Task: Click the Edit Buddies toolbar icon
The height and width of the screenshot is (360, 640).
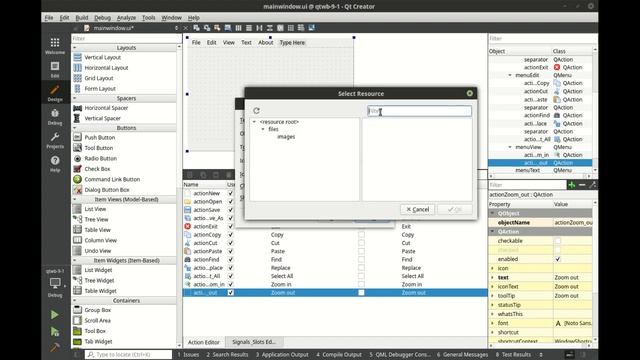Action: pyautogui.click(x=217, y=28)
